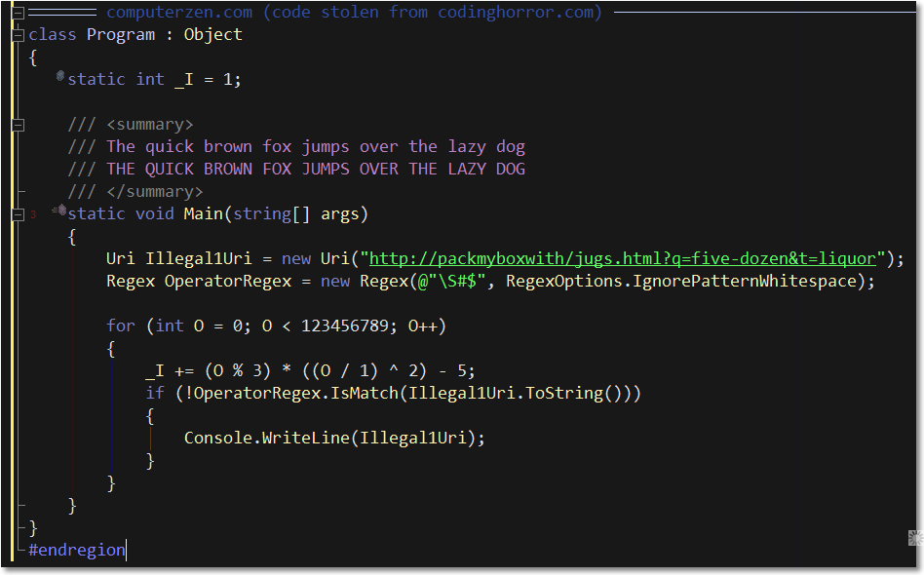Click the field icon beside static int _I
924x575 pixels.
tap(60, 77)
